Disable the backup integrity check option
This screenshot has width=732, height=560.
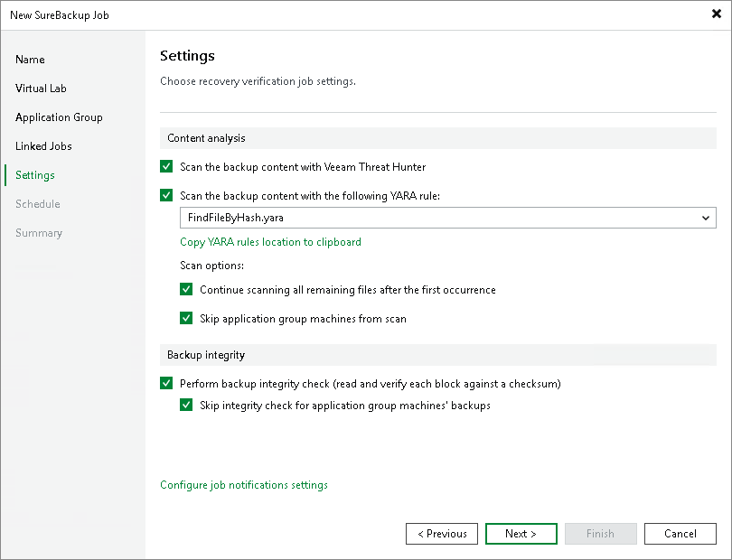pos(166,383)
